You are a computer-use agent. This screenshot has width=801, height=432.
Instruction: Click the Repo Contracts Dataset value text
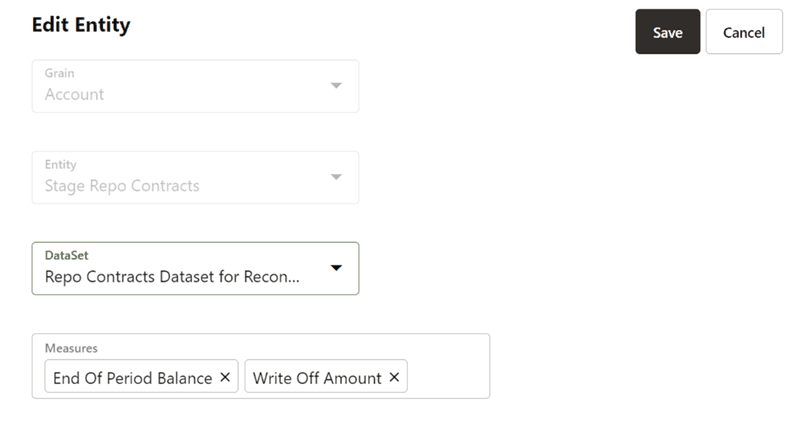point(172,277)
